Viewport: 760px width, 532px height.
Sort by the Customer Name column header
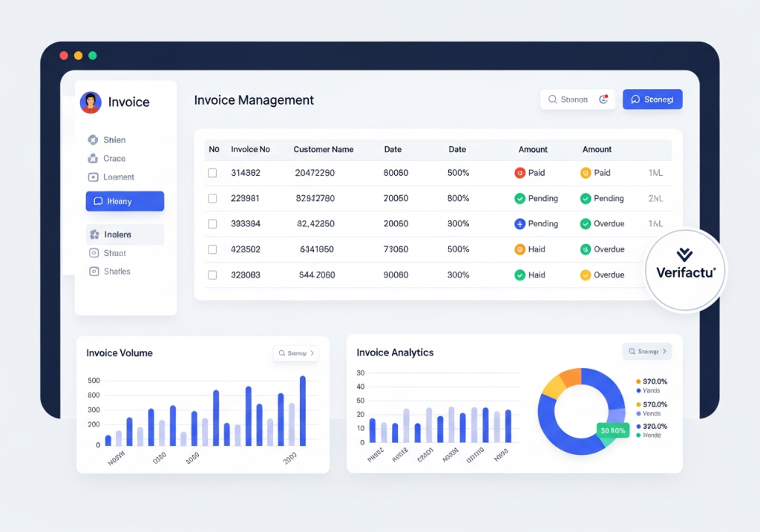(x=323, y=149)
